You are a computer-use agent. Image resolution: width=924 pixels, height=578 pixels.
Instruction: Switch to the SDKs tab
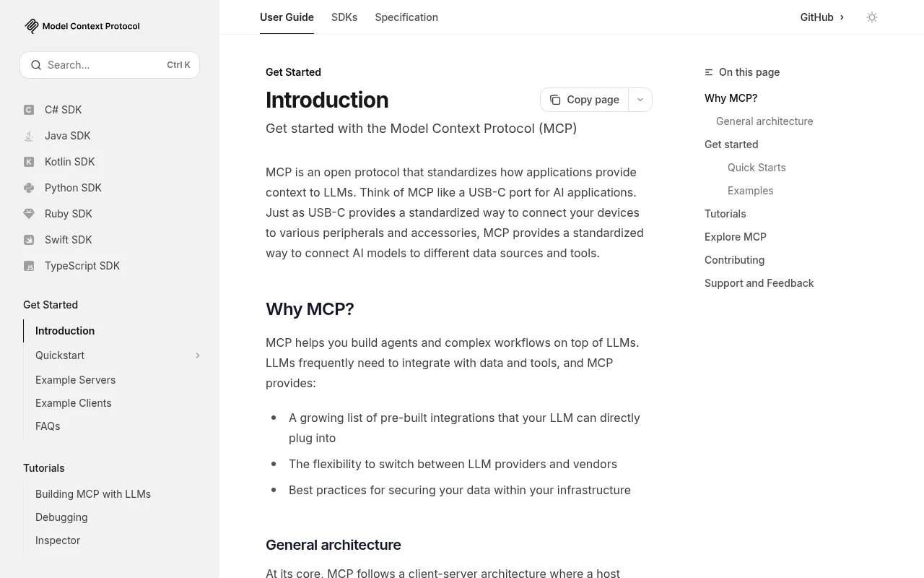click(344, 17)
